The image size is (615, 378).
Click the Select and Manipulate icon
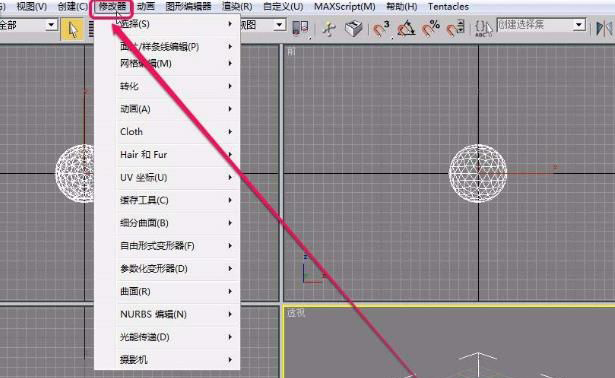329,29
